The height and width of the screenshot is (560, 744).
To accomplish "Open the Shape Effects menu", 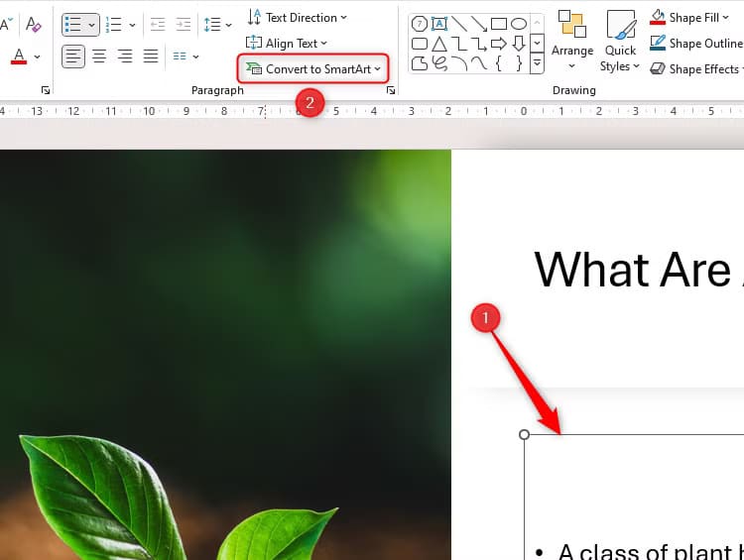I will 696,68.
